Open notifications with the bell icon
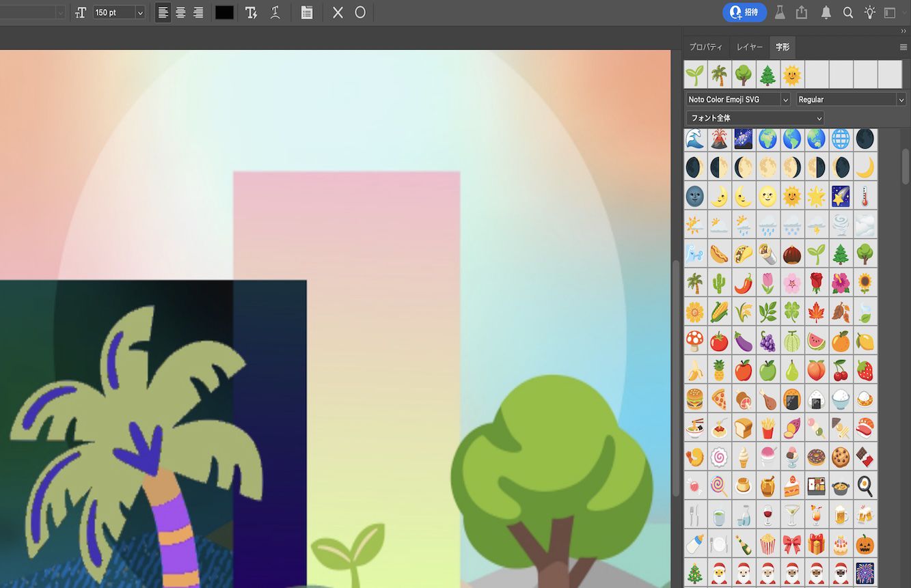The image size is (911, 588). pyautogui.click(x=826, y=12)
